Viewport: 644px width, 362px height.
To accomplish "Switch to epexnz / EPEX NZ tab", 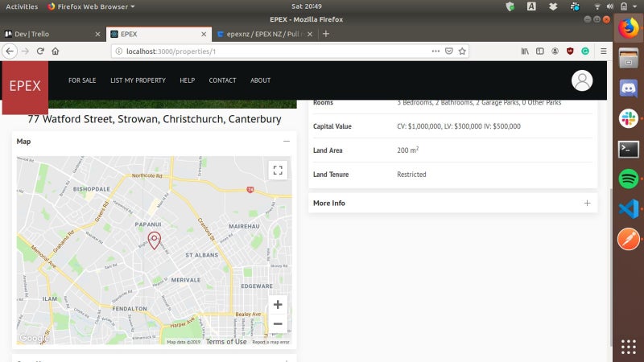I will [x=263, y=34].
